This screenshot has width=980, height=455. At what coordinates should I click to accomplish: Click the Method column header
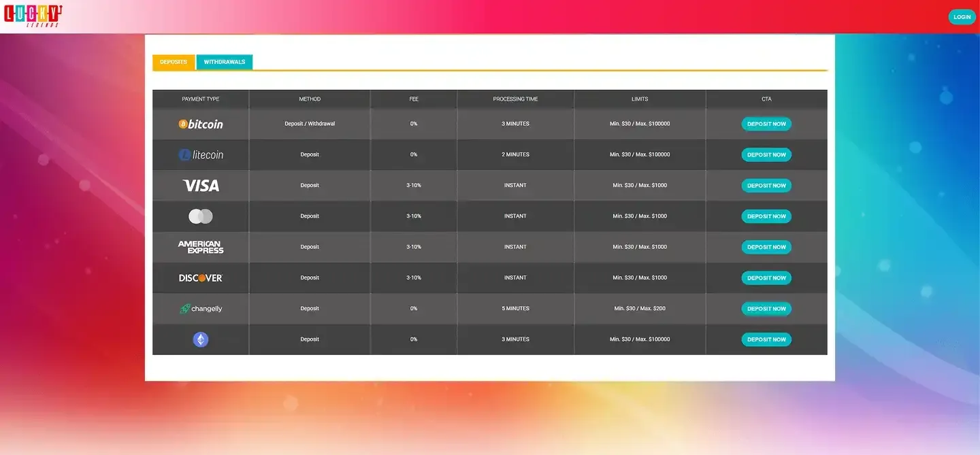click(x=310, y=99)
